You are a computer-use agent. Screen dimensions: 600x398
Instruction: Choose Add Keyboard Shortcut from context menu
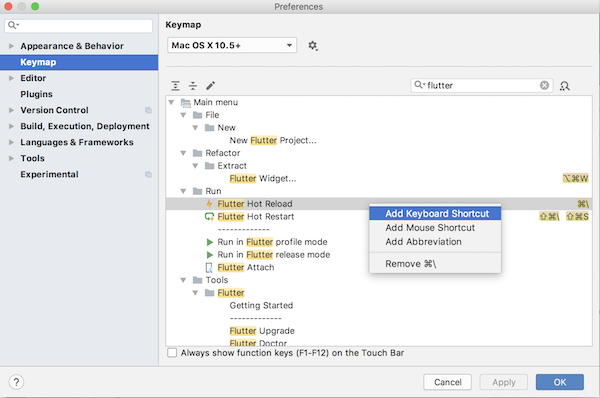point(435,214)
